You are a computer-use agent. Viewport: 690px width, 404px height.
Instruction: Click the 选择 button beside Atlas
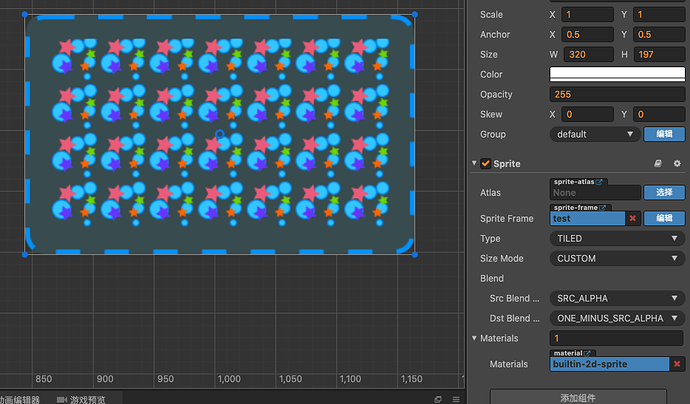point(664,192)
